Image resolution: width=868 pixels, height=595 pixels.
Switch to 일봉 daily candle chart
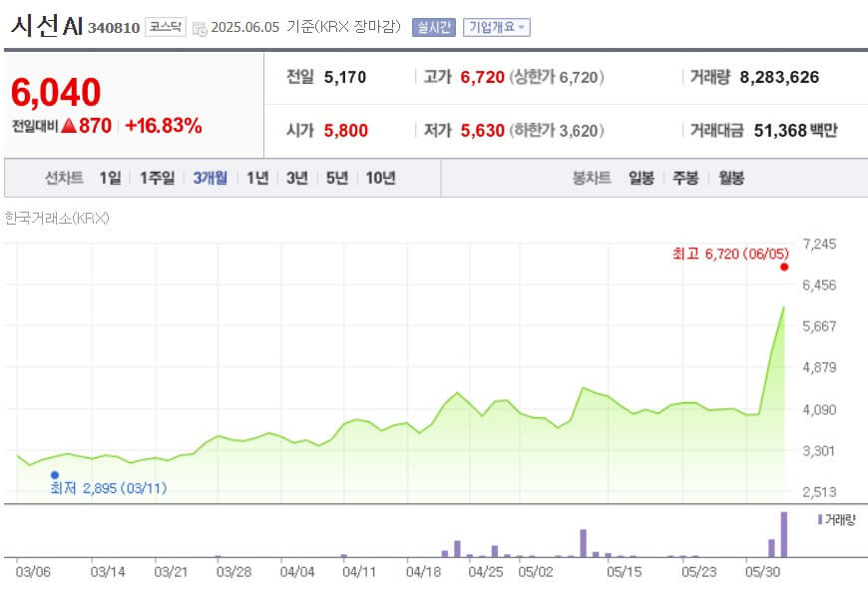point(642,178)
